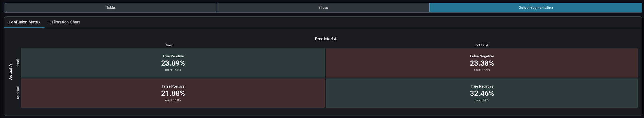The height and width of the screenshot is (118, 644).
Task: Click the True Negative title label
Action: click(482, 86)
